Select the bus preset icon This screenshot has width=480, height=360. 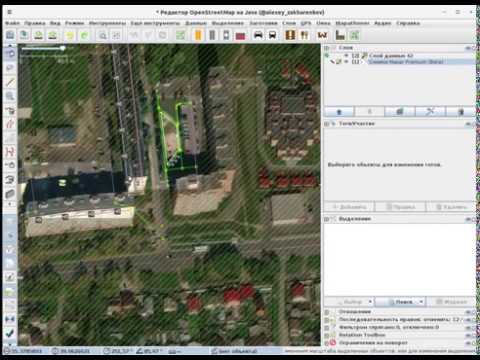click(272, 35)
